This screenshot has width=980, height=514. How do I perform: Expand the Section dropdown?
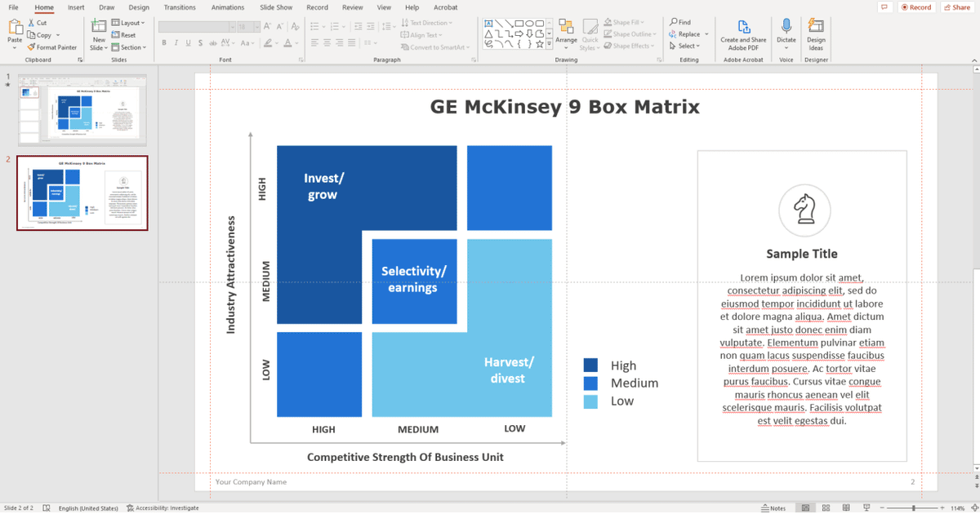[129, 47]
